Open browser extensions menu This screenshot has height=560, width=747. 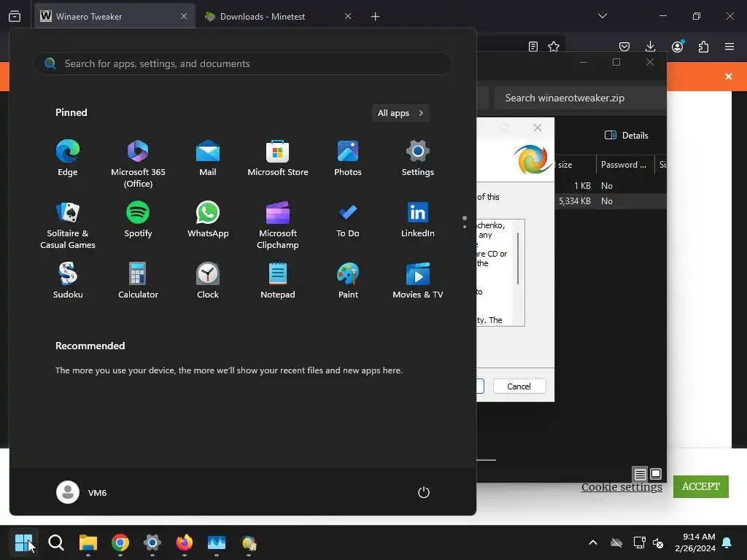703,47
